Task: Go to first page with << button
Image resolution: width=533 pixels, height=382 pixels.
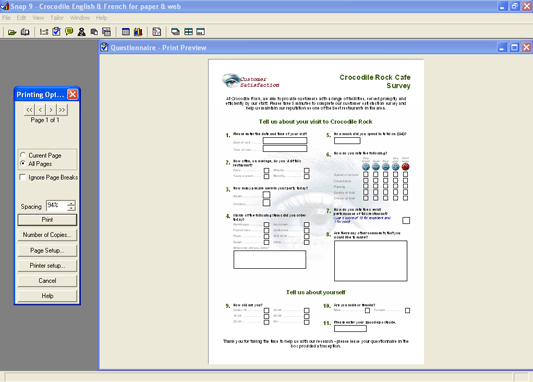Action: 30,110
